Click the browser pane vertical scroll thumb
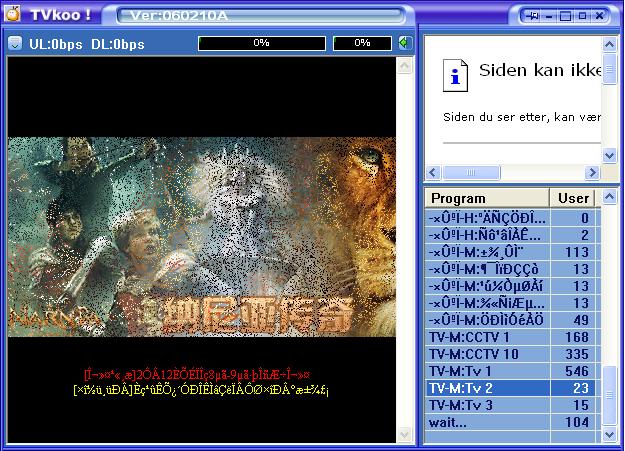 pyautogui.click(x=609, y=69)
